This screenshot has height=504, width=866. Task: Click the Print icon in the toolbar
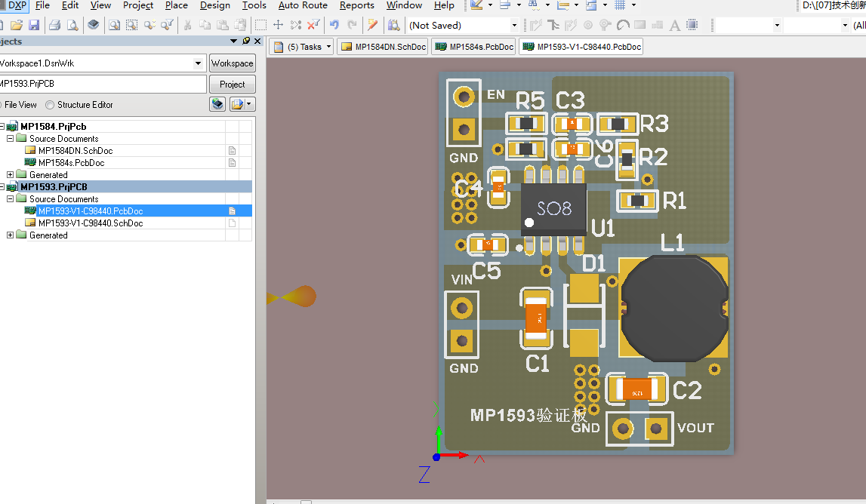click(54, 25)
